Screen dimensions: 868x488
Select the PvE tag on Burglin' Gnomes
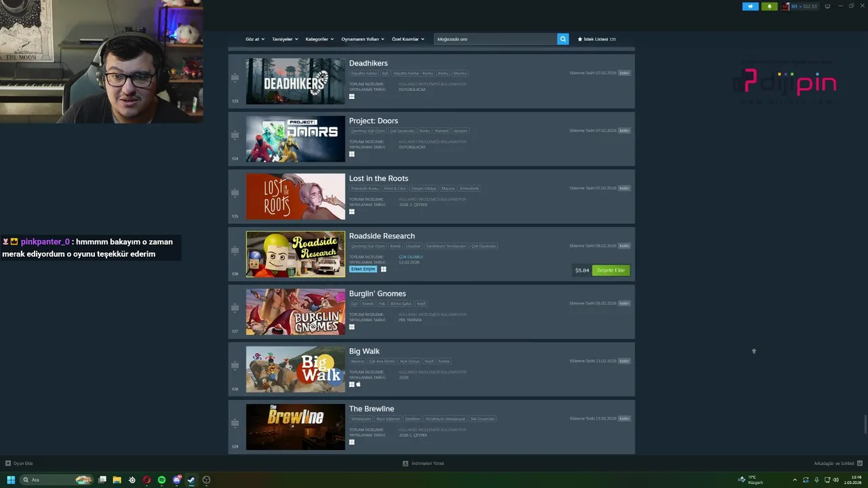click(x=382, y=304)
